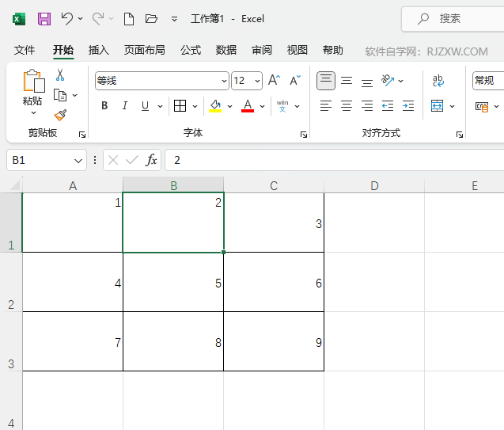This screenshot has width=504, height=430.
Task: Click the orientation text angle icon
Action: click(x=388, y=80)
